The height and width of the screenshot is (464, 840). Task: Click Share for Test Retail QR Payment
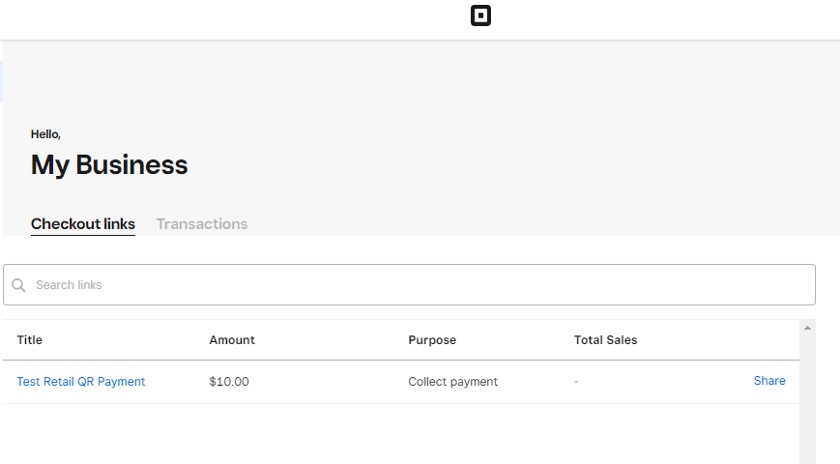[769, 381]
